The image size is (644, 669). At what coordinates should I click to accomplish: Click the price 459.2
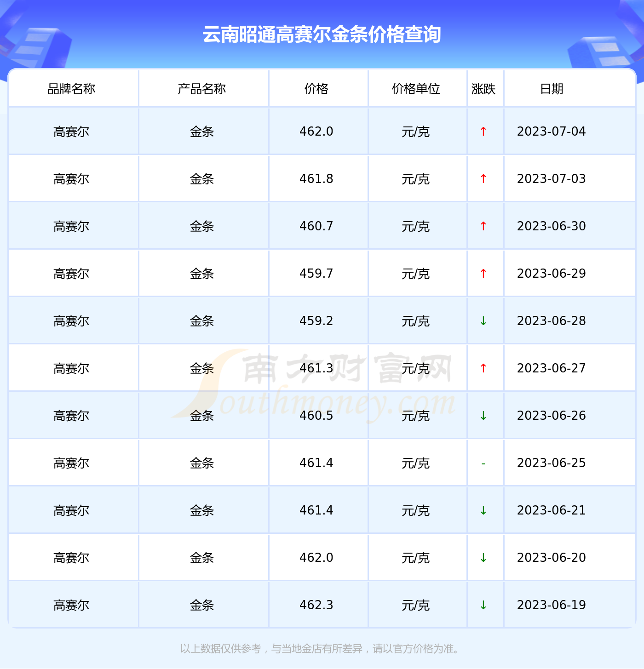point(316,321)
